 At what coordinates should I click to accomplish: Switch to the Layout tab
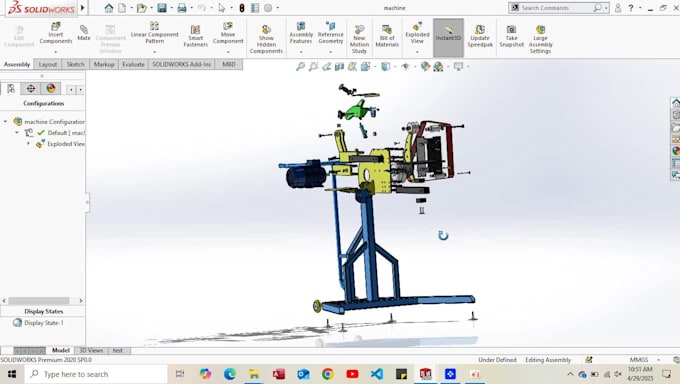point(48,64)
